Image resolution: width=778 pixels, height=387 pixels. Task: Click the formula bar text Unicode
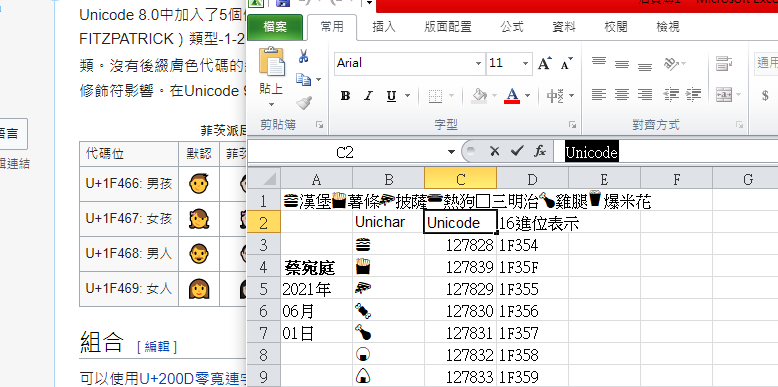coord(591,152)
